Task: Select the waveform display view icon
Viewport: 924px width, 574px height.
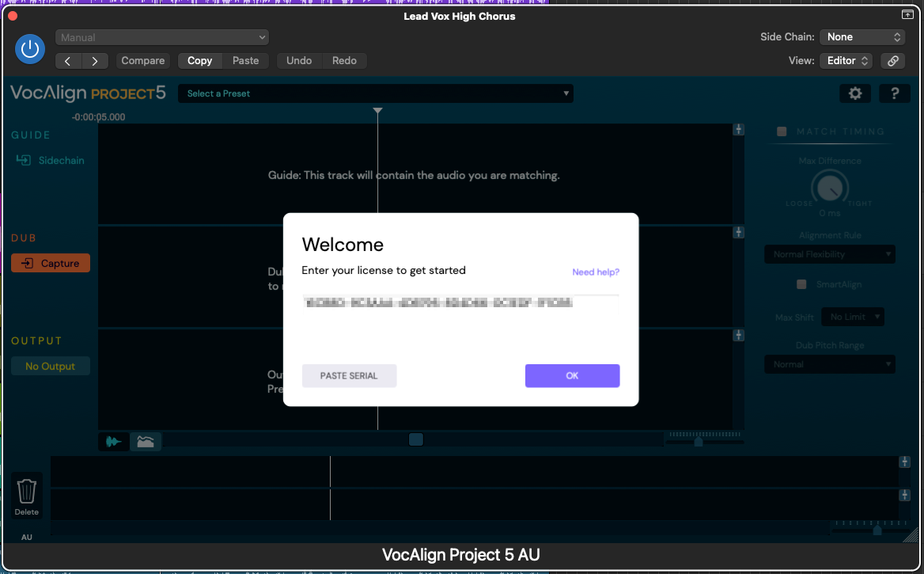Action: (115, 442)
